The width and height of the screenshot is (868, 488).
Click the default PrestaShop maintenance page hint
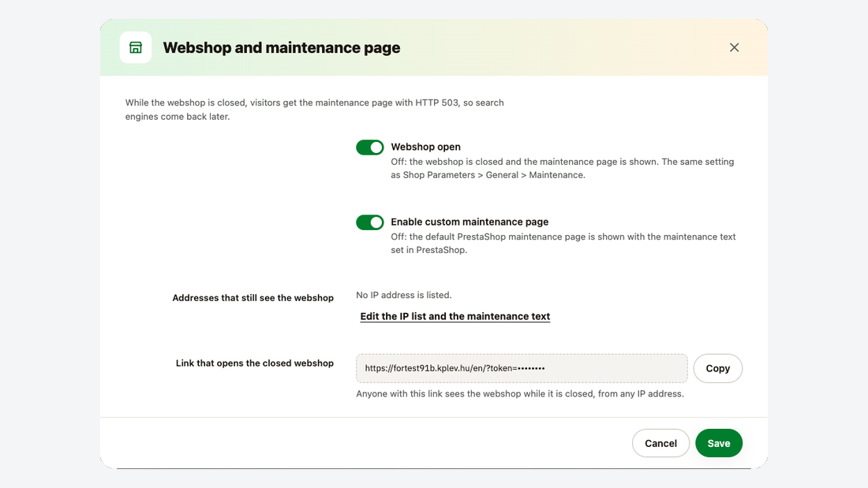563,244
